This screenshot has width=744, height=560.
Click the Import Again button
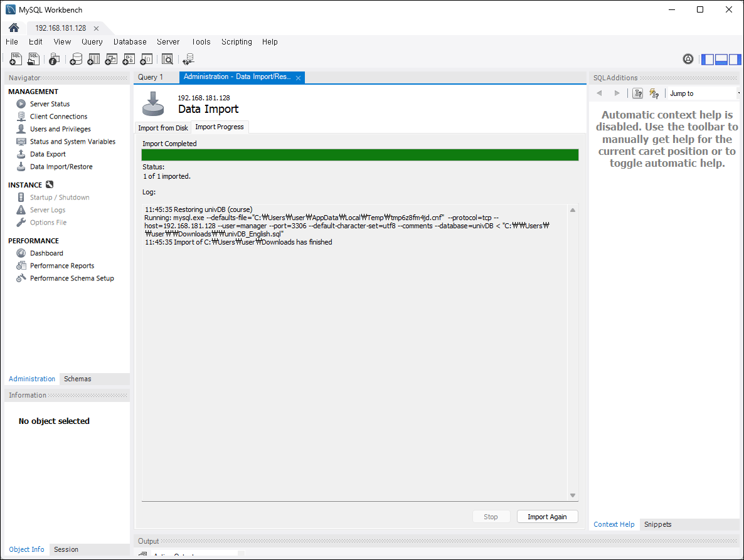pos(547,517)
